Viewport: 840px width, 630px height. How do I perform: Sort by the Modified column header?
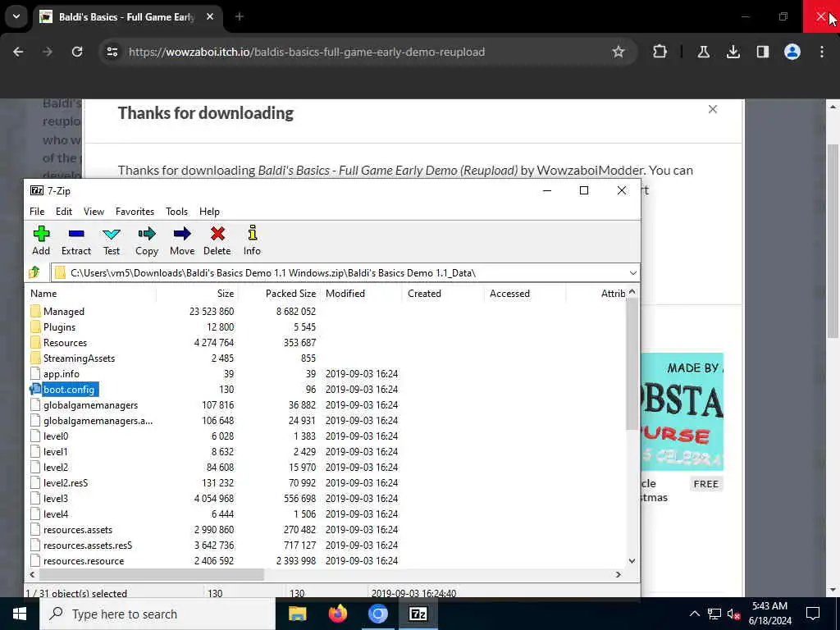click(361, 294)
